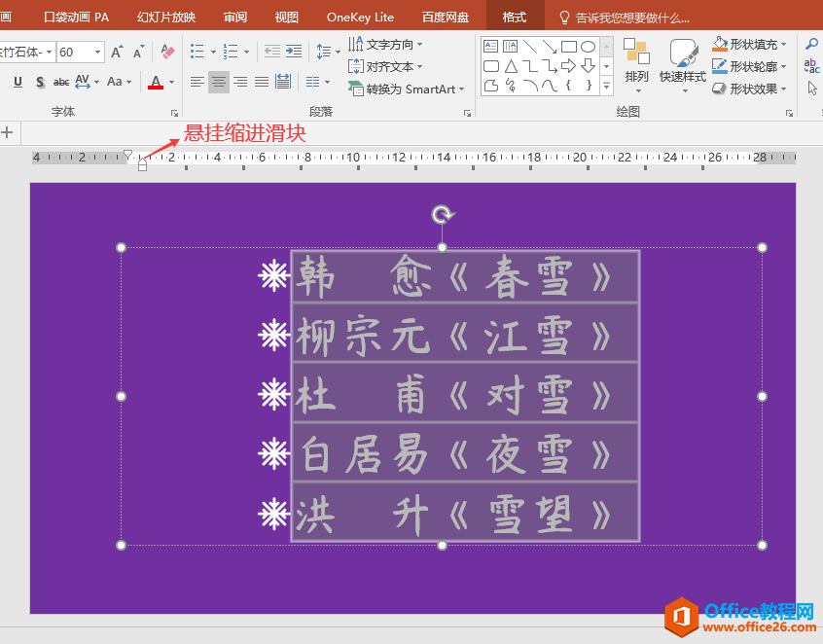Image resolution: width=823 pixels, height=644 pixels.
Task: Click 转换为 SmartArt button
Action: [407, 89]
